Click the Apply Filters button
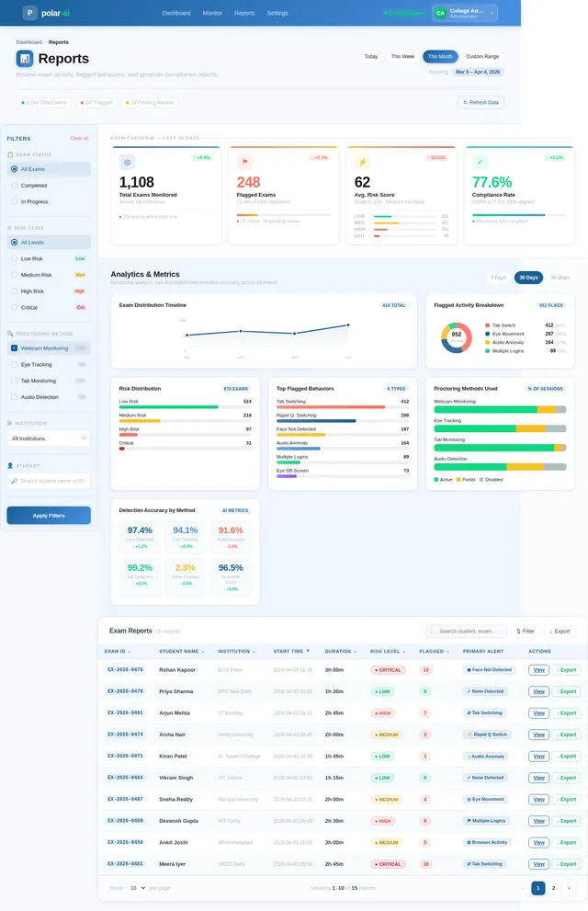This screenshot has height=911, width=588. point(49,516)
